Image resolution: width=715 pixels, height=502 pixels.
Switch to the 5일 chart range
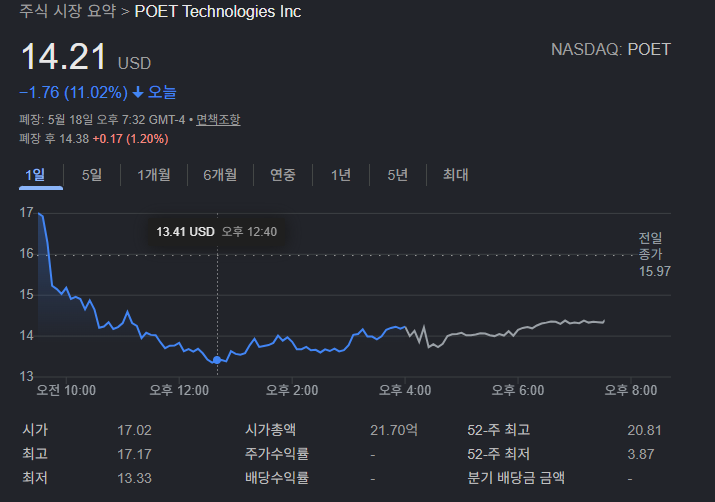point(92,175)
